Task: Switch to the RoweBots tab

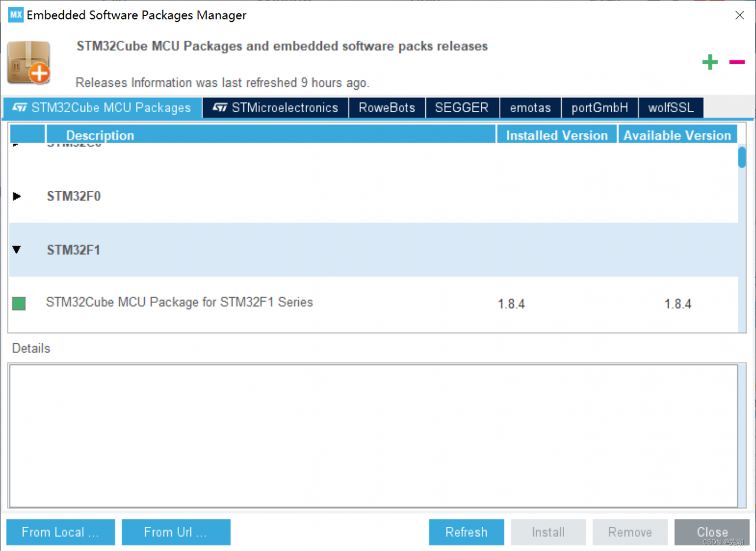Action: (387, 108)
